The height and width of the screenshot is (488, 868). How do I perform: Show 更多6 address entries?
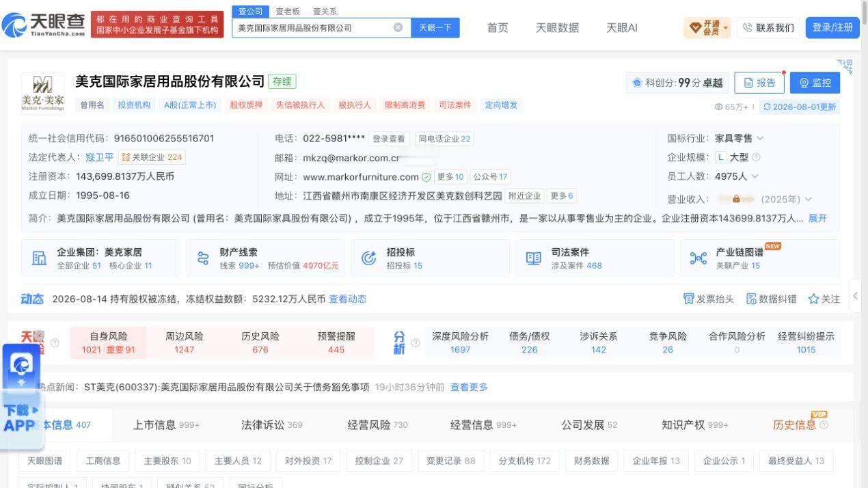coord(562,196)
